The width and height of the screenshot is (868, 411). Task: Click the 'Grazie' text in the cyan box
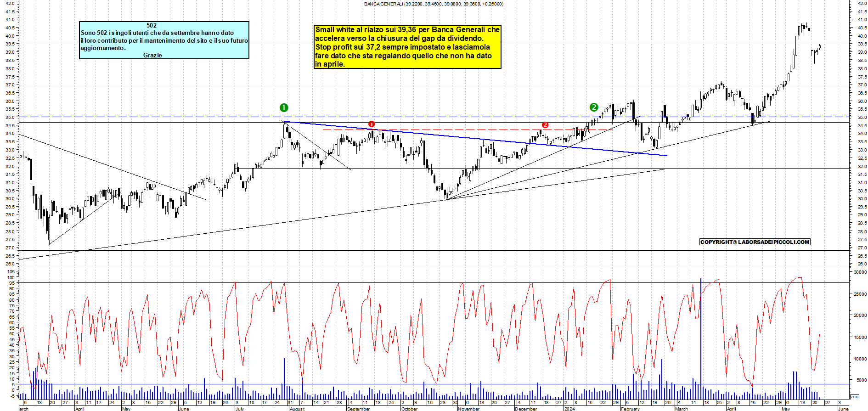coord(152,55)
